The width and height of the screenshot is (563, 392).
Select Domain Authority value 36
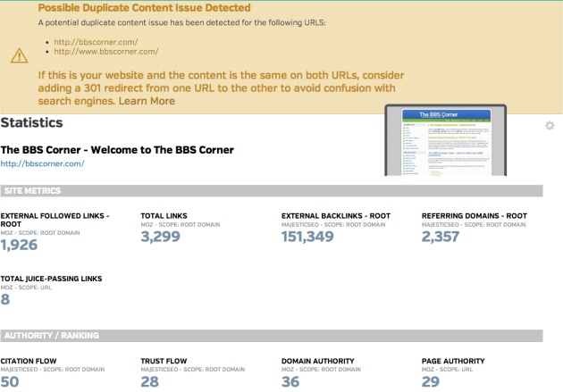[290, 381]
